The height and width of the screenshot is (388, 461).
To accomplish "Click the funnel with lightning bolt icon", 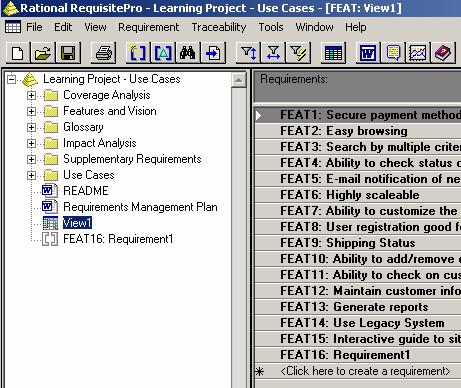I will click(299, 53).
